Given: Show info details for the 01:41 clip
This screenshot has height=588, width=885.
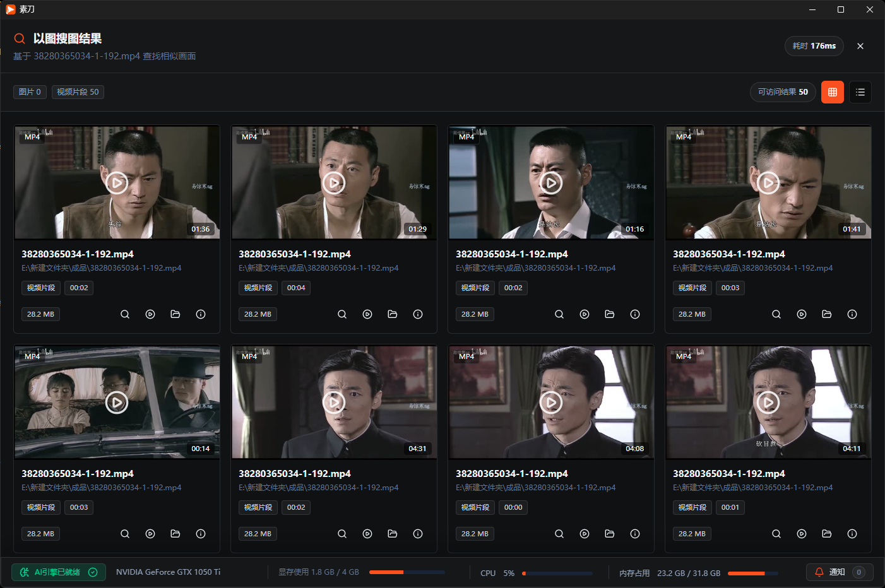Looking at the screenshot, I should [852, 314].
